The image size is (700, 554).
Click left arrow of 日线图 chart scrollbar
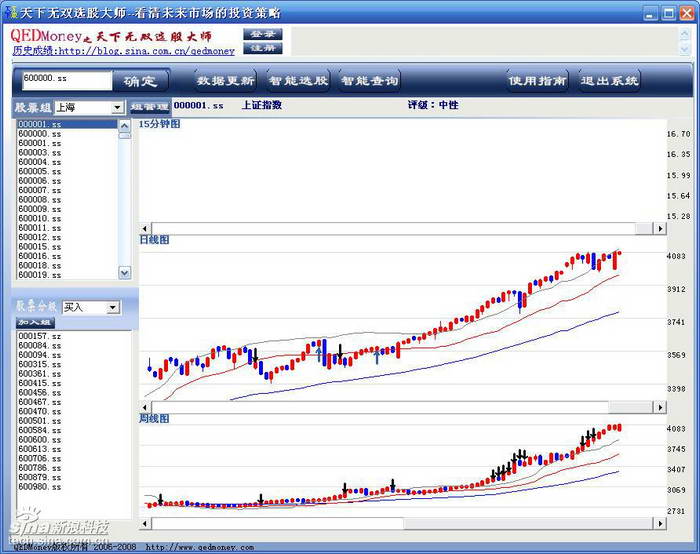145,407
